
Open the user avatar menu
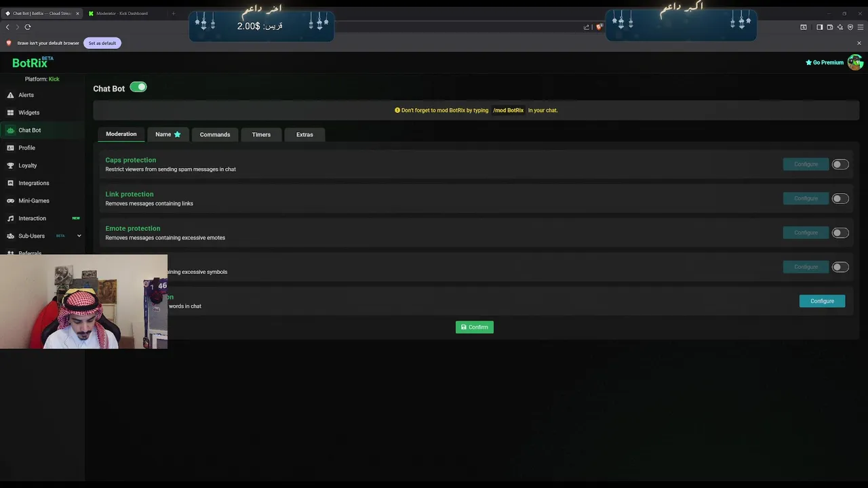(855, 62)
